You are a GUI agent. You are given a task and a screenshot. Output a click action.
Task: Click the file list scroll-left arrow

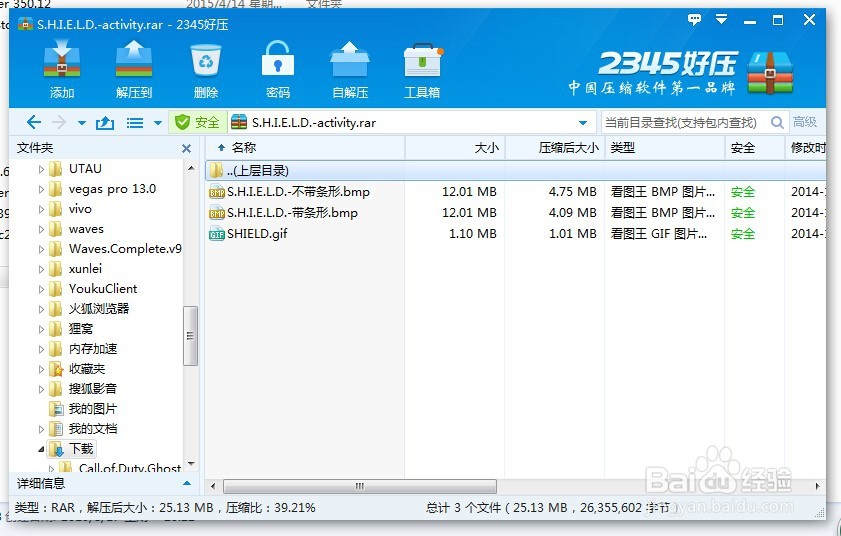pyautogui.click(x=213, y=487)
